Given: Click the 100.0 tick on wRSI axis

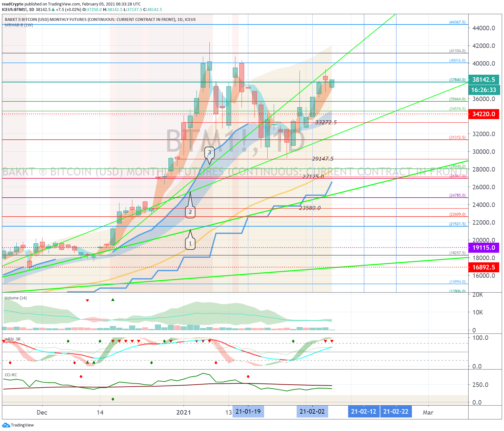Looking at the screenshot, I should coord(480,338).
